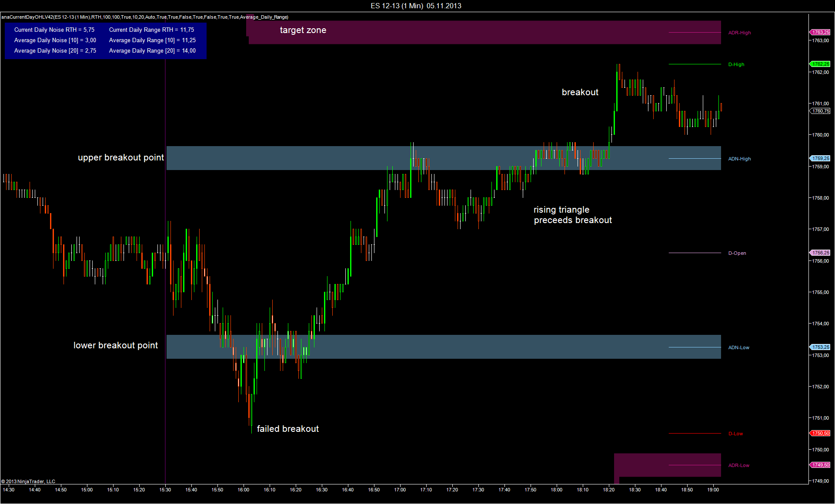Select the ADN-Low line label
Image resolution: width=835 pixels, height=504 pixels.
click(739, 347)
